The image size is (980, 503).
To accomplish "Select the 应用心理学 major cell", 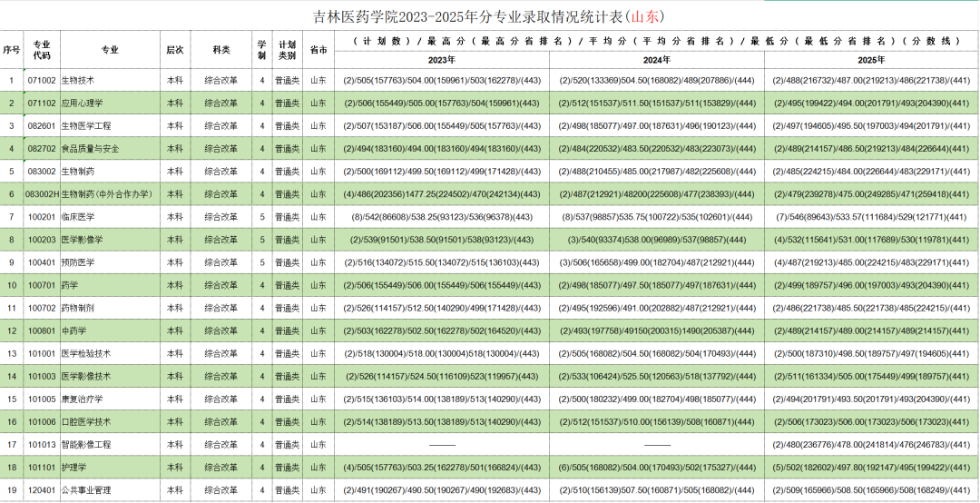I will coord(110,104).
